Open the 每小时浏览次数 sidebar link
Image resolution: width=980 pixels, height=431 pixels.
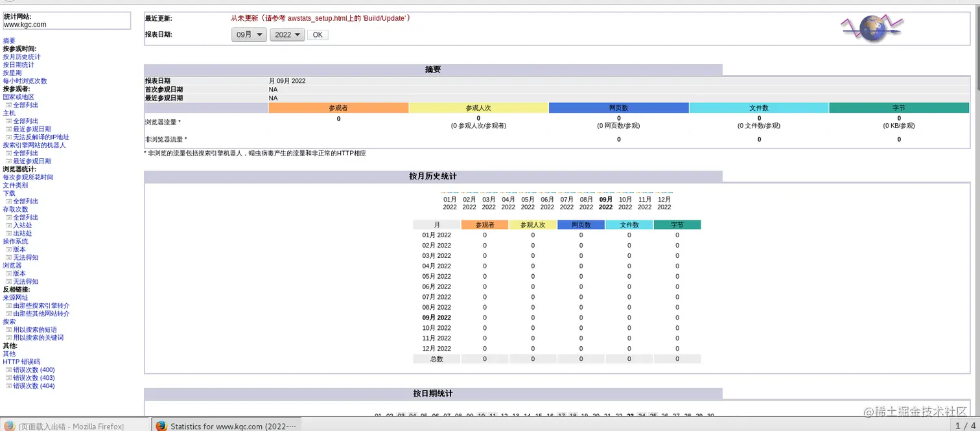(x=25, y=81)
